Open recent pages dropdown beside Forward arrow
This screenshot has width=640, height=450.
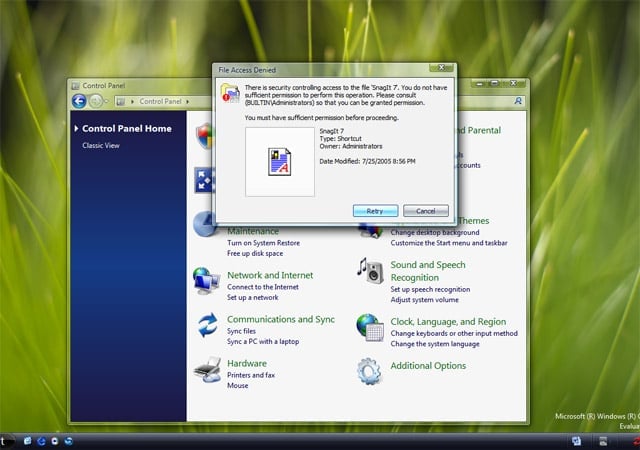click(x=107, y=101)
